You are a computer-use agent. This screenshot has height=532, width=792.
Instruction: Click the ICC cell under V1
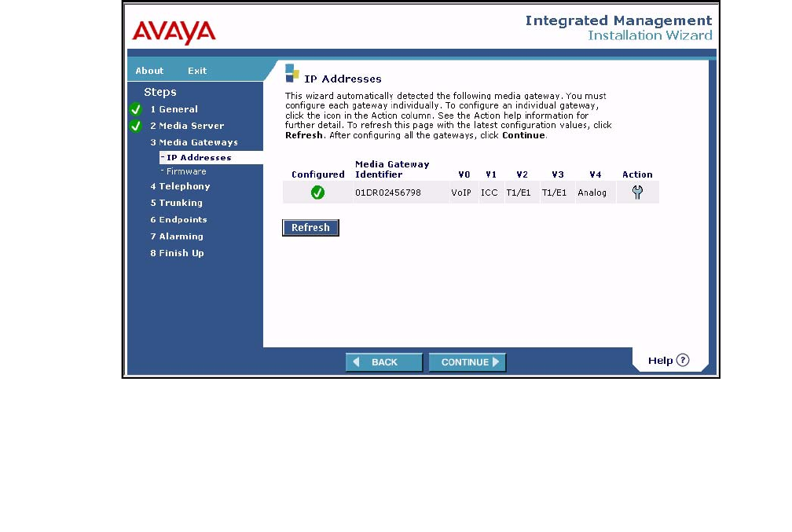tap(489, 193)
